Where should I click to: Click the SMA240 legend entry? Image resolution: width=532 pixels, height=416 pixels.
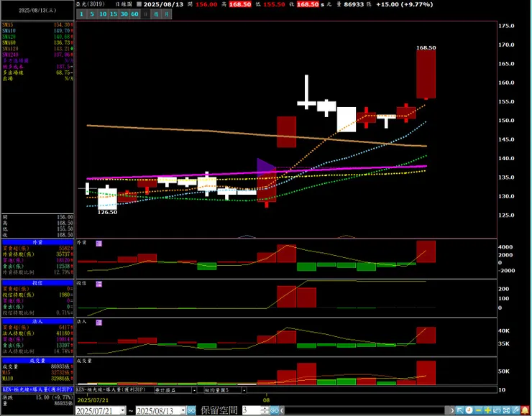[x=37, y=55]
